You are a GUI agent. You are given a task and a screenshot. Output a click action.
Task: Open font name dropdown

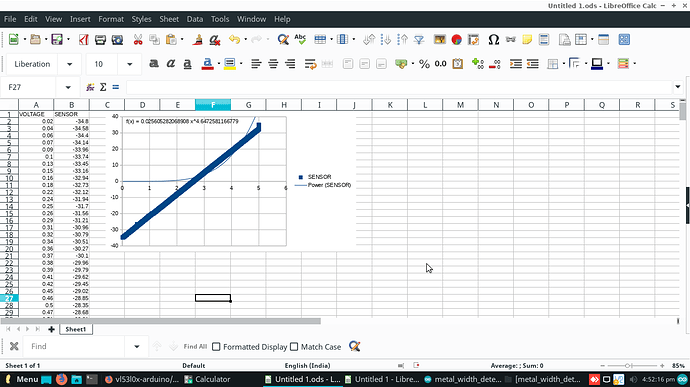point(70,64)
